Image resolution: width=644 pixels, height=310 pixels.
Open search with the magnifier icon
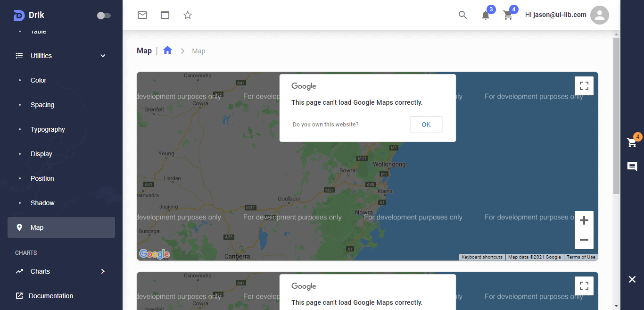click(463, 15)
